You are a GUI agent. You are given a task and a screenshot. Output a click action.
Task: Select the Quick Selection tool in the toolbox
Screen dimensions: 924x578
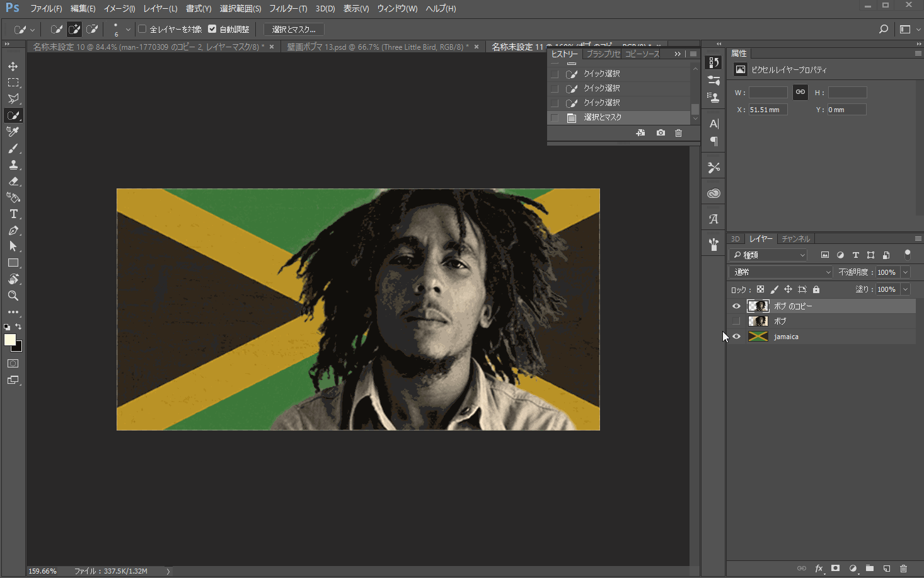coord(13,115)
